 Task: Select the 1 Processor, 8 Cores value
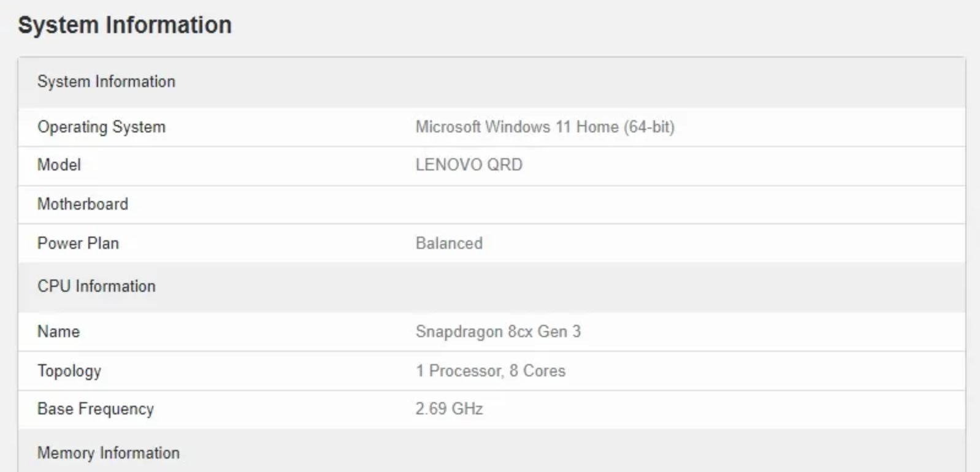click(491, 371)
